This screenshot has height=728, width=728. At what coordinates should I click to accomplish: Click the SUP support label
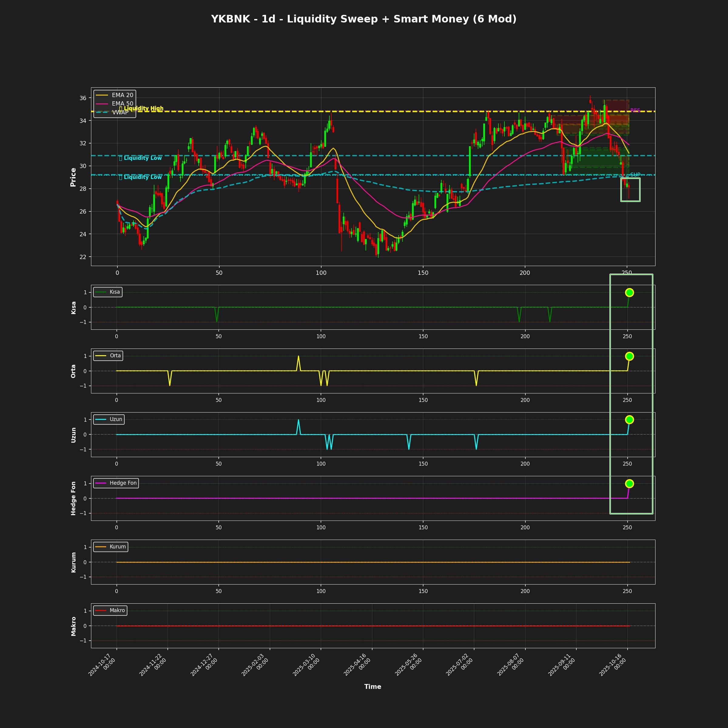(635, 175)
